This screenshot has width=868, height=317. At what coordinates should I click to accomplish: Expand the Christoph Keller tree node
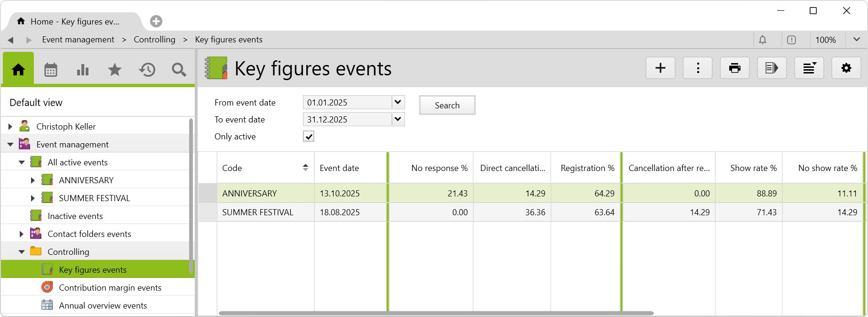pos(10,127)
